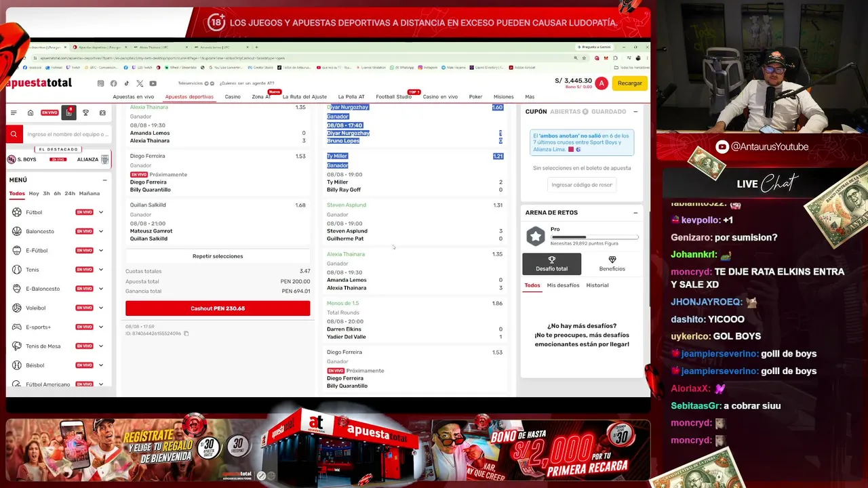Expand the E-Fútbol category chevron
The width and height of the screenshot is (868, 488).
tap(101, 250)
